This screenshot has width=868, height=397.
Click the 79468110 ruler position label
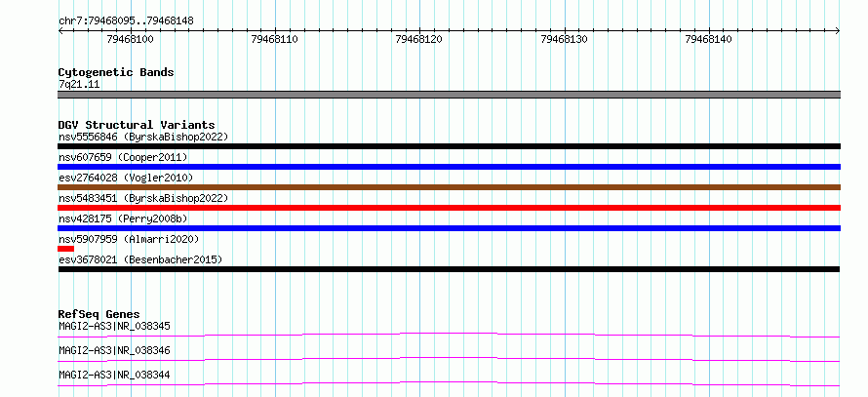[275, 39]
